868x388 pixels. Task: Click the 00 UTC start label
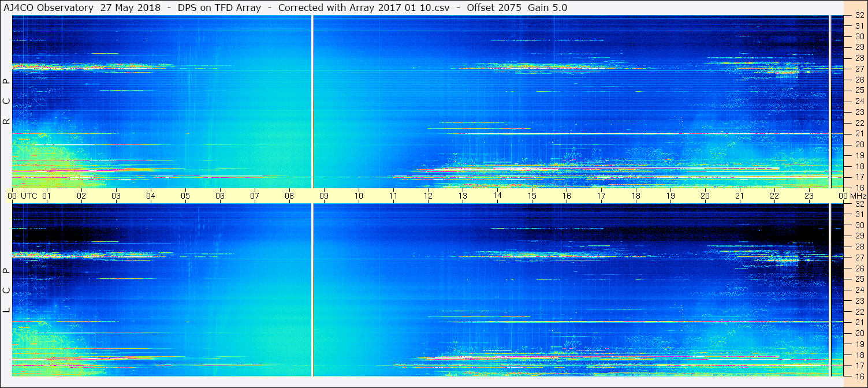click(23, 196)
